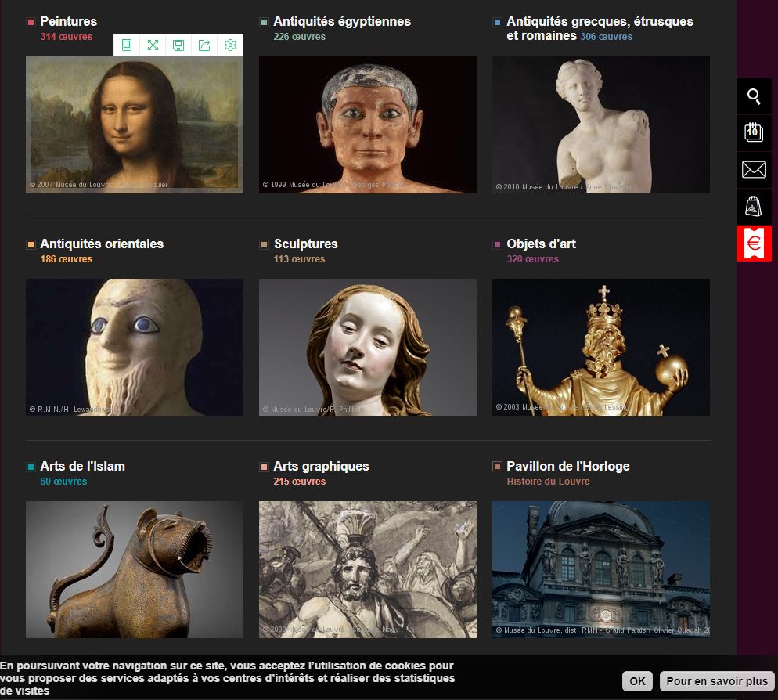778x700 pixels.
Task: Open the golden crowned king statuette thumbnail
Action: click(x=601, y=347)
